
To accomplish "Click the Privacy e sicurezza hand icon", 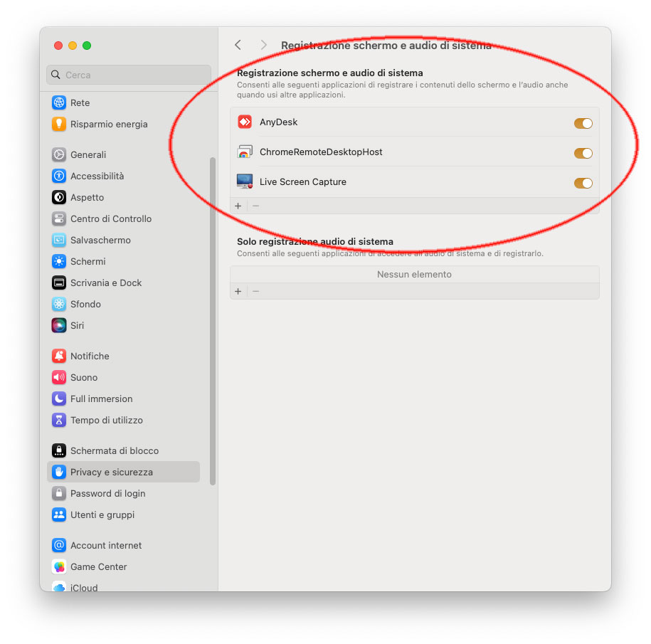I will (59, 472).
